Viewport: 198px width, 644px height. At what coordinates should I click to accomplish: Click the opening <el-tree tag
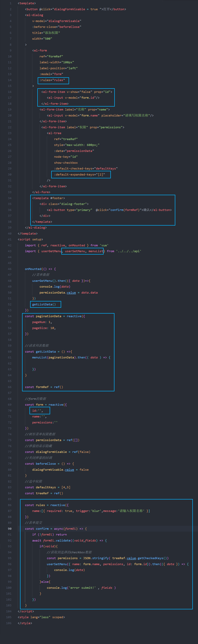pyautogui.click(x=54, y=133)
